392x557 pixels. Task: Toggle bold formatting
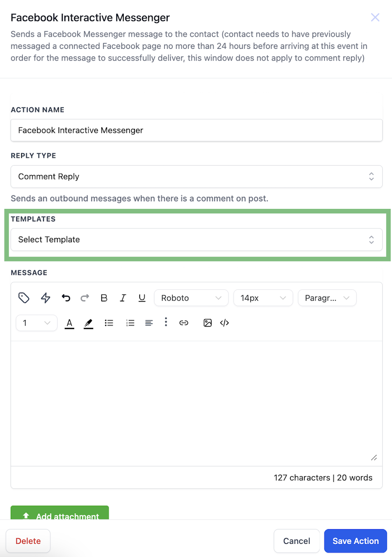coord(104,298)
